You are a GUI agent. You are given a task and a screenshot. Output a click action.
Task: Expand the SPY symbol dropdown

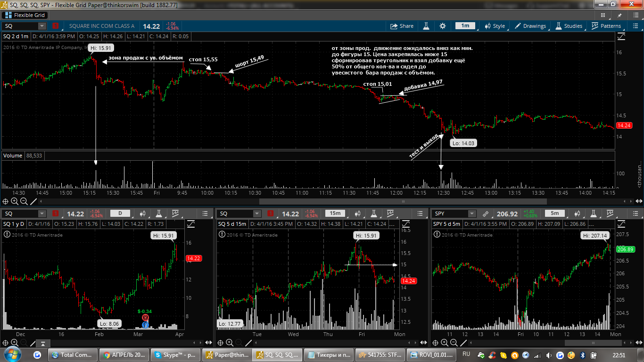(x=472, y=214)
